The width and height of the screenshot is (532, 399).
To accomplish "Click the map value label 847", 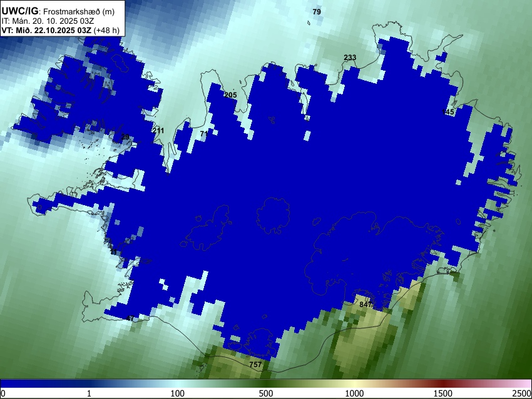I will point(366,305).
